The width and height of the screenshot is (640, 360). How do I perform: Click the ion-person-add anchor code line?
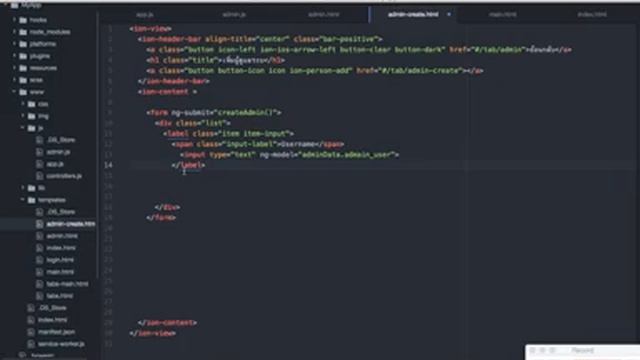(314, 71)
